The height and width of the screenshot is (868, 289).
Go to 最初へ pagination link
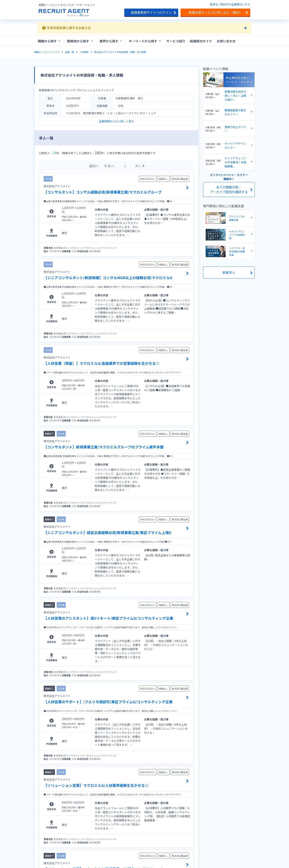[94, 166]
